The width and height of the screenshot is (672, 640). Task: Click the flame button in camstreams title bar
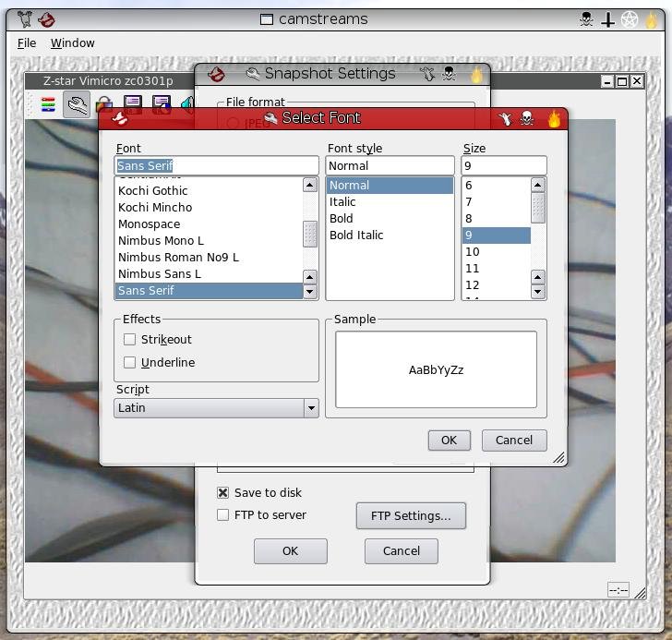pyautogui.click(x=651, y=19)
